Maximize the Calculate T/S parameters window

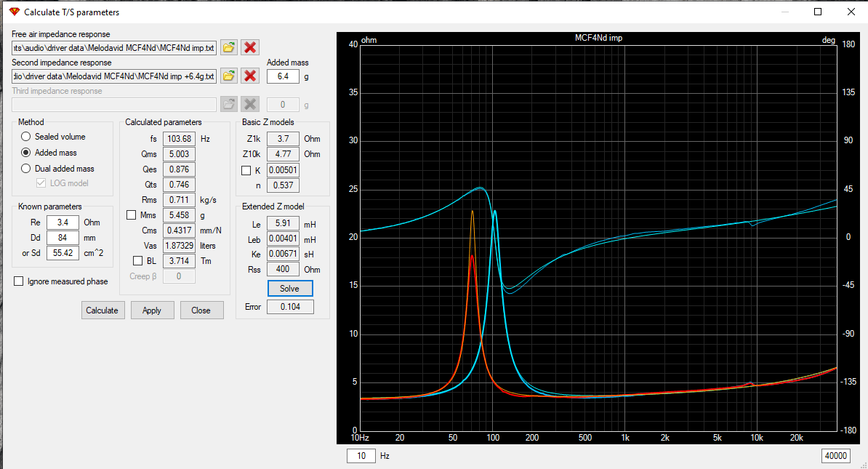pyautogui.click(x=818, y=12)
